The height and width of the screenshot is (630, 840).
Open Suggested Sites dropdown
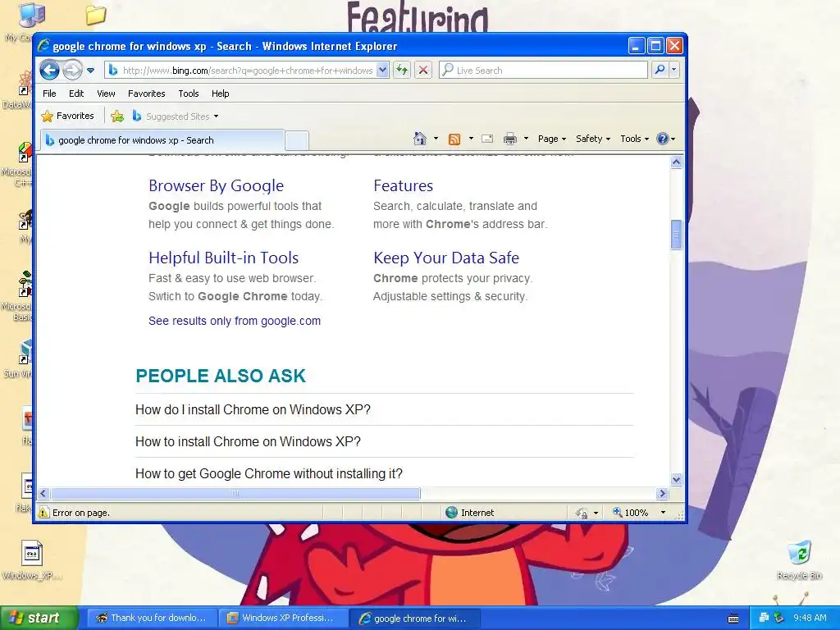[176, 116]
